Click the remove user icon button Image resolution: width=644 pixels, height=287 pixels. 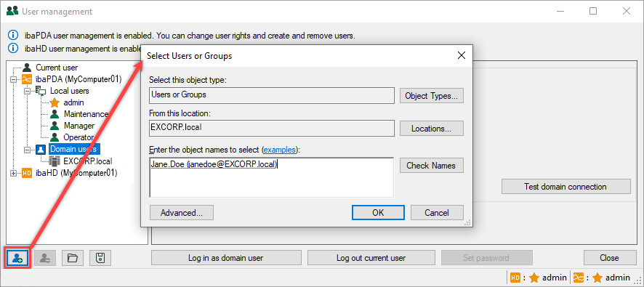pyautogui.click(x=45, y=258)
